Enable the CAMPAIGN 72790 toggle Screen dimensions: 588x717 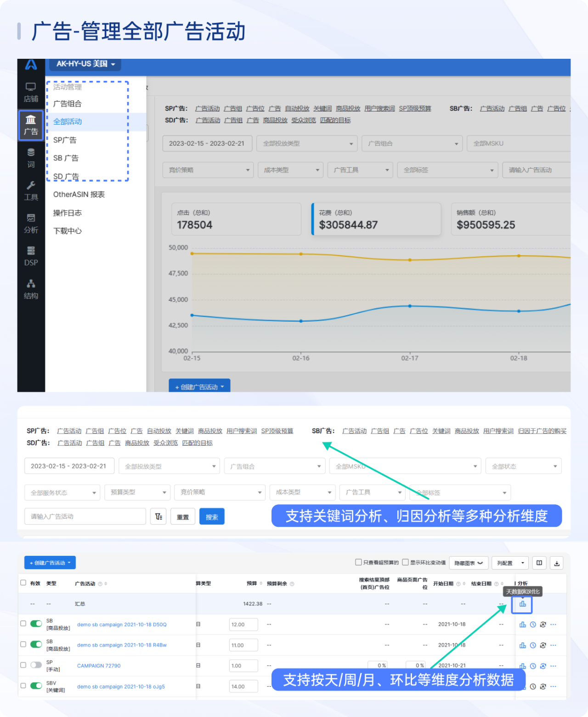[36, 665]
